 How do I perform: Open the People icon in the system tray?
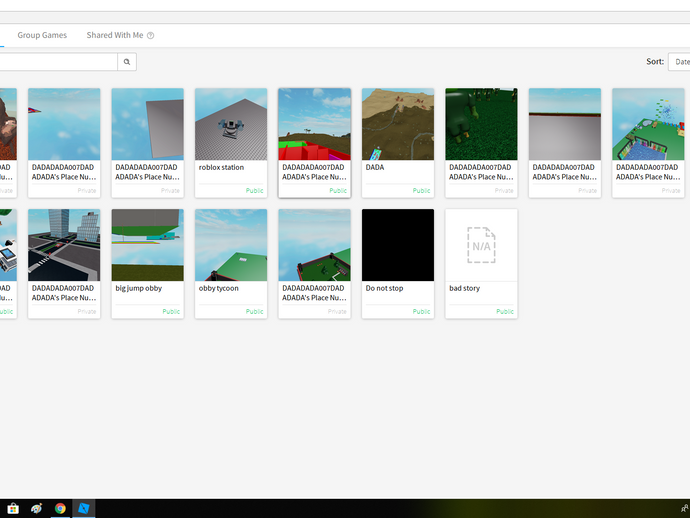(x=685, y=508)
